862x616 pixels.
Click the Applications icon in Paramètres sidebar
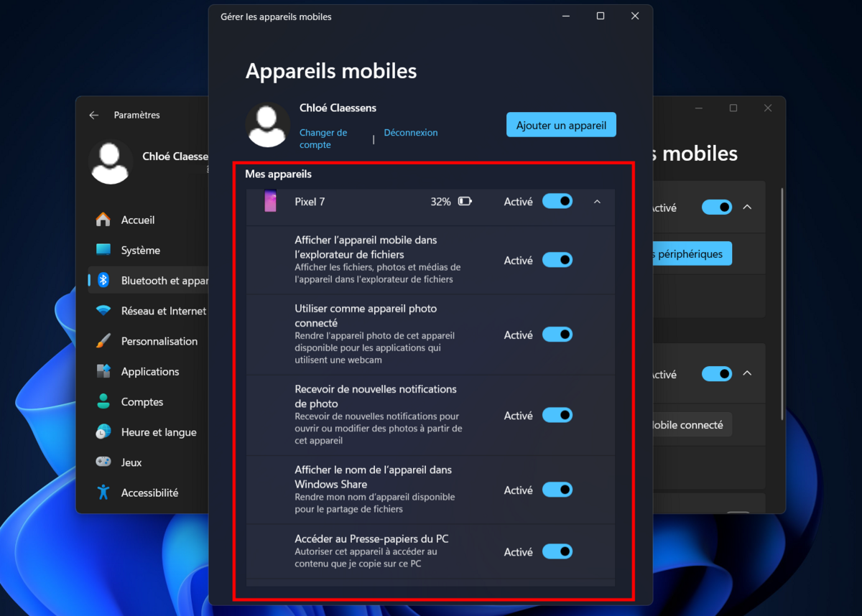103,371
